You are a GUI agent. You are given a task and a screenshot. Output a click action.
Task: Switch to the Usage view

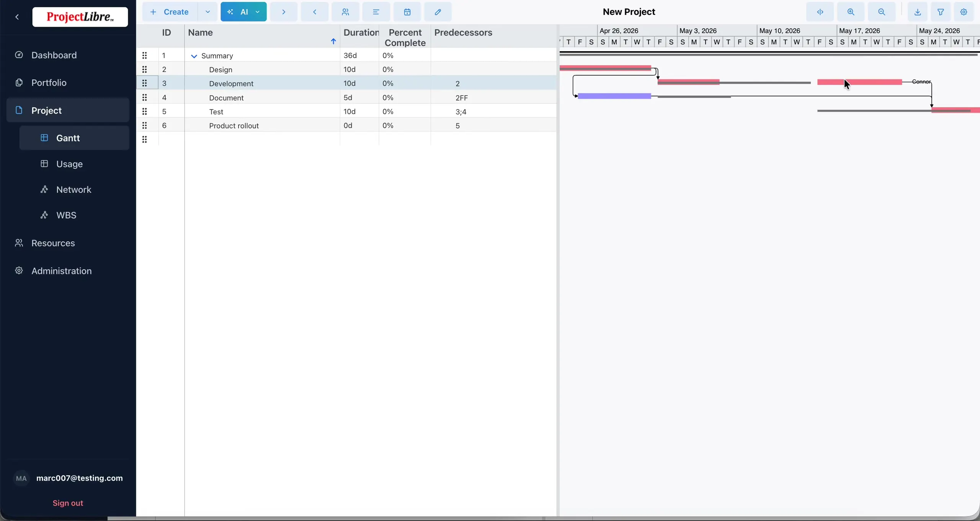tap(74, 164)
